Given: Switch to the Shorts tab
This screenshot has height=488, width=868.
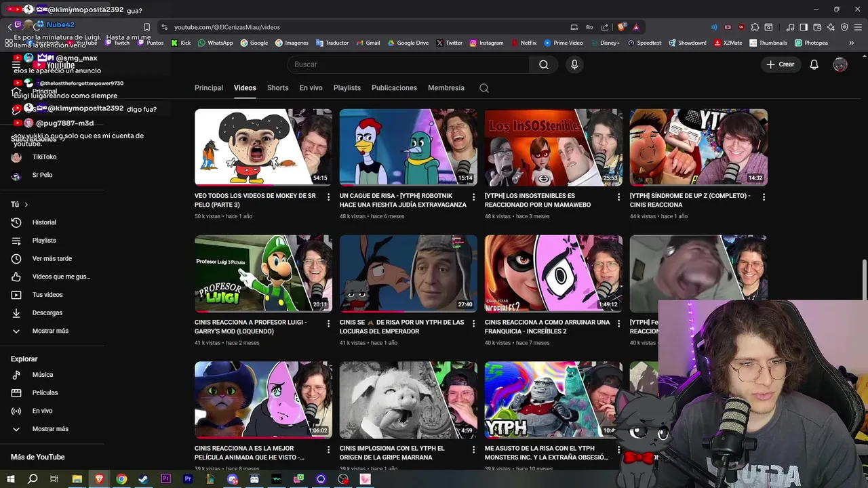Looking at the screenshot, I should point(278,88).
